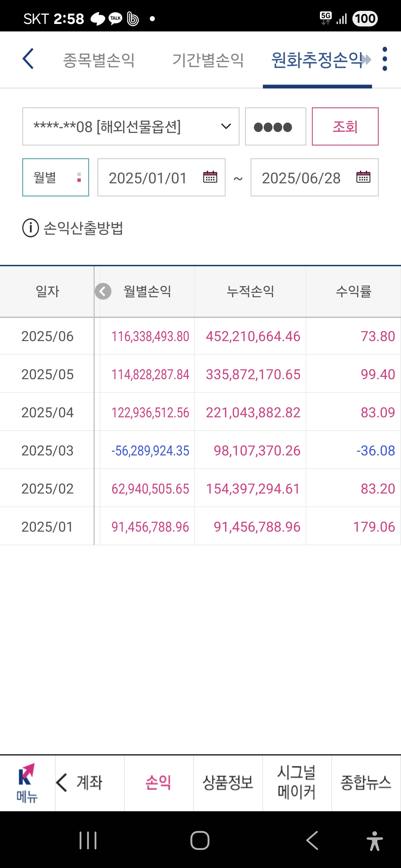Viewport: 401px width, 868px height.
Task: Open the 월별 period type dropdown
Action: (x=56, y=177)
